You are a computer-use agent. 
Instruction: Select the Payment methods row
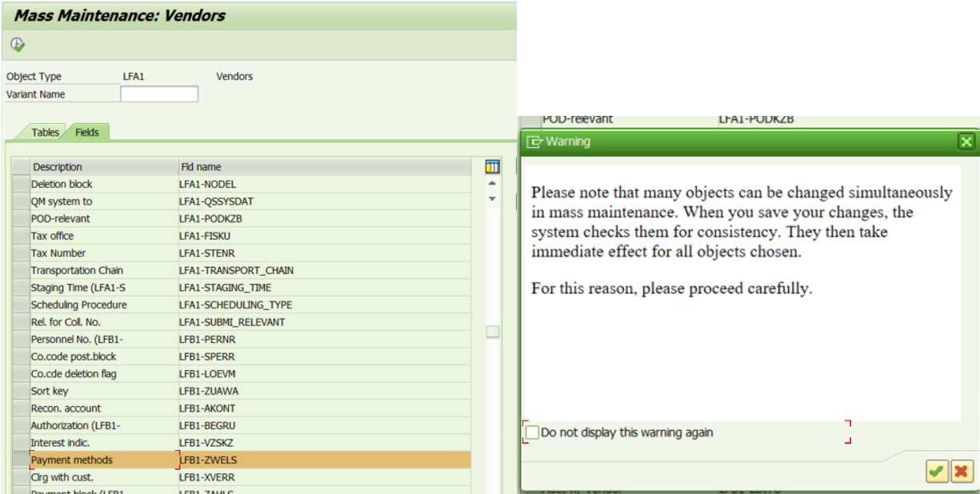[x=102, y=460]
